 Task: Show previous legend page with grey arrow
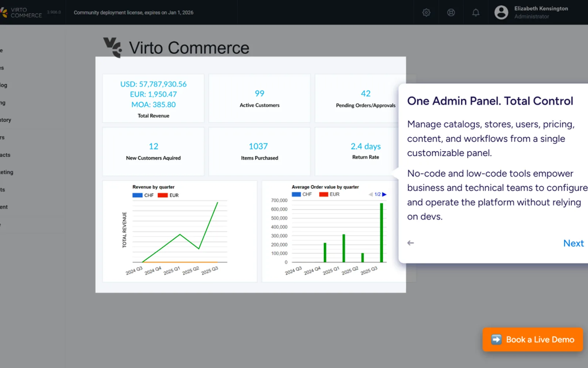coord(370,194)
